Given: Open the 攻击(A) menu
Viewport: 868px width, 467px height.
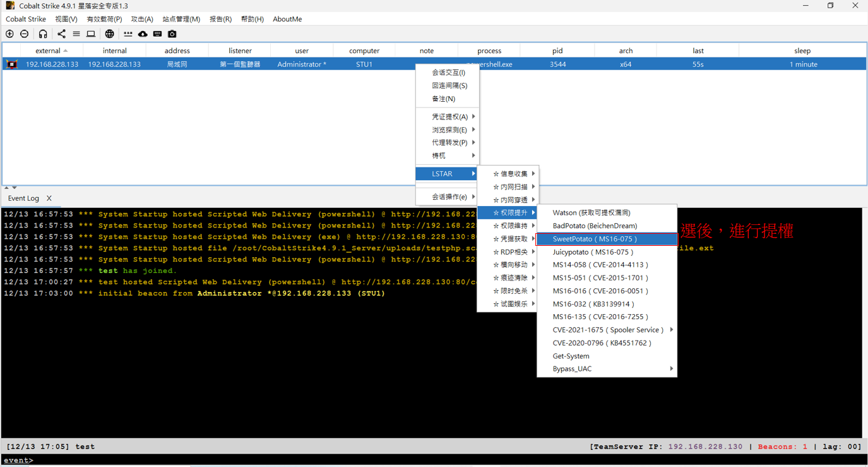Looking at the screenshot, I should [x=142, y=19].
